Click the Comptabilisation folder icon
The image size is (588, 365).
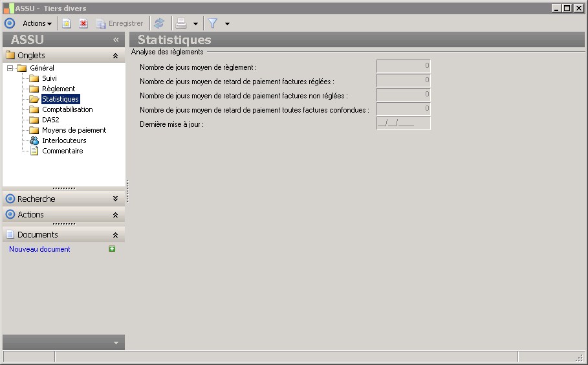pyautogui.click(x=34, y=109)
